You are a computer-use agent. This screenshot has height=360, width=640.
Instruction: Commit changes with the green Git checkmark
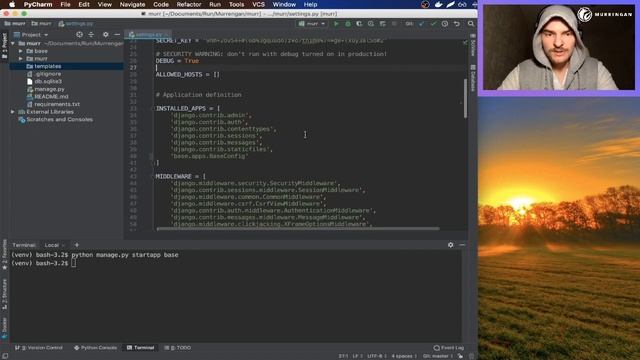433,24
